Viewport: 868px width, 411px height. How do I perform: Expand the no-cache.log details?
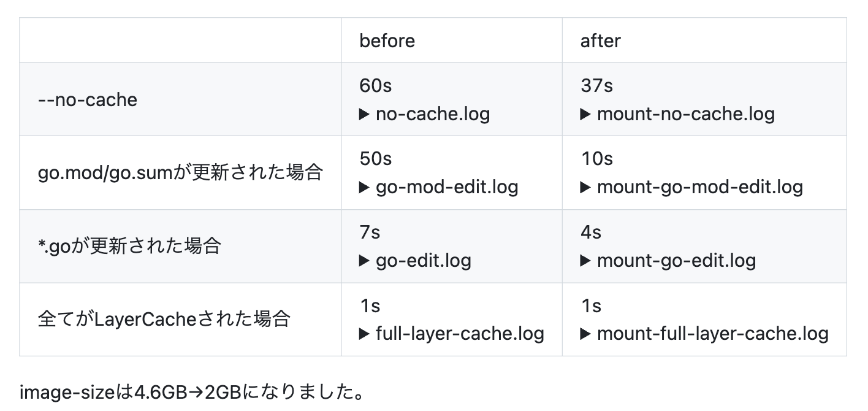[x=425, y=114]
